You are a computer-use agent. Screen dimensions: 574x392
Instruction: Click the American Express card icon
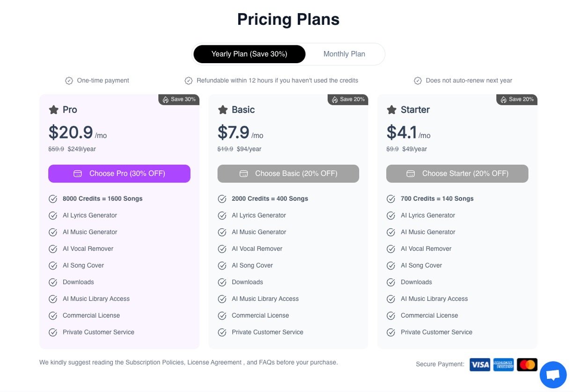tap(503, 365)
